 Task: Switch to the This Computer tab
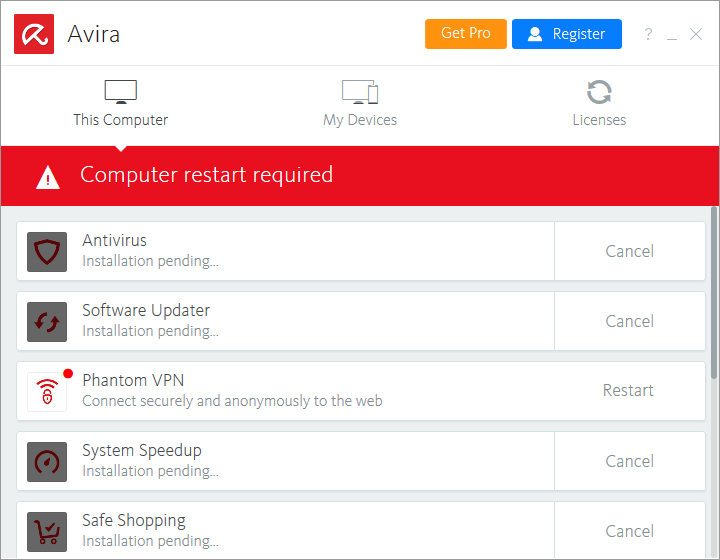coord(120,104)
